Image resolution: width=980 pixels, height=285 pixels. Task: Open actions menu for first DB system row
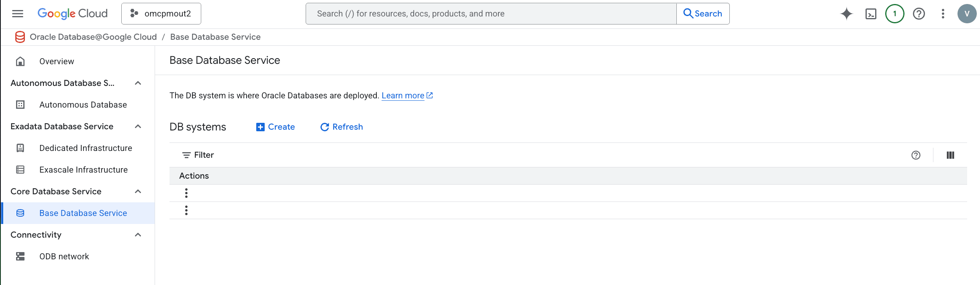coord(186,193)
